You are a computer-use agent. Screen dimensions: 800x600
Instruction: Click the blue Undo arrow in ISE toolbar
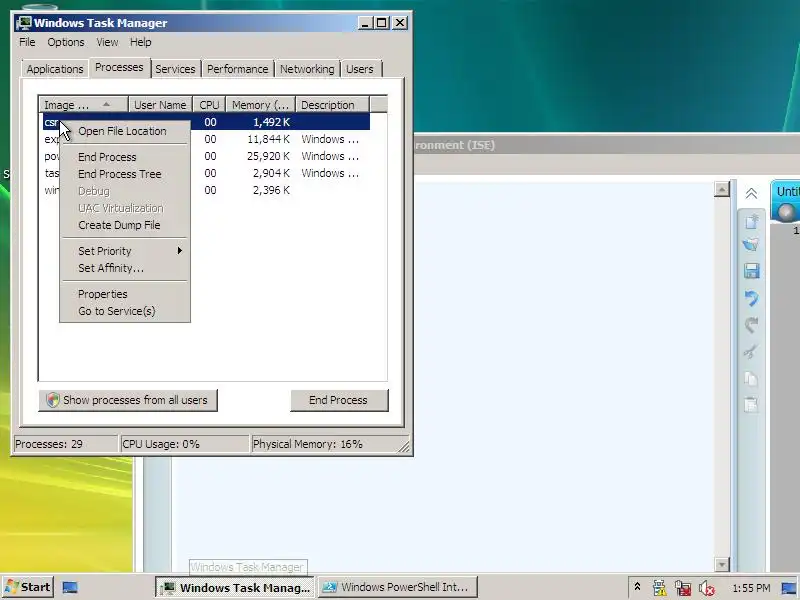click(x=751, y=298)
